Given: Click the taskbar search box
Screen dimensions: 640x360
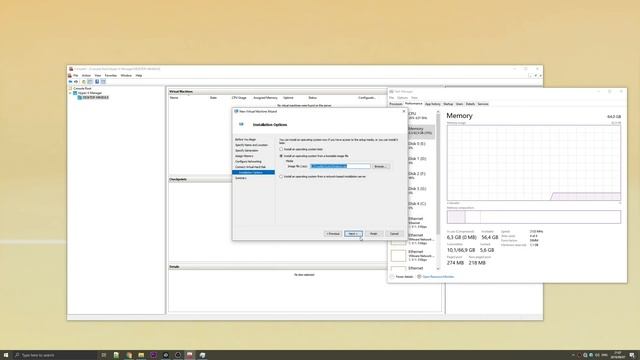Looking at the screenshot, I should (55, 355).
